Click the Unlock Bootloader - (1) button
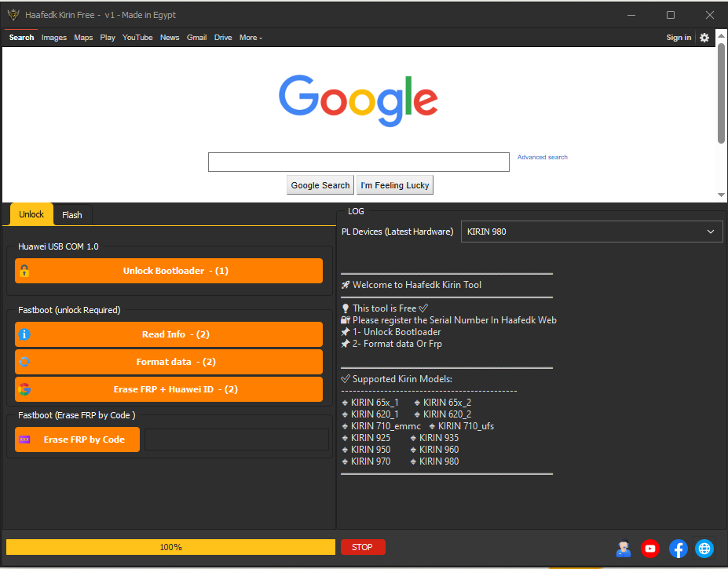This screenshot has height=569, width=728. tap(169, 271)
